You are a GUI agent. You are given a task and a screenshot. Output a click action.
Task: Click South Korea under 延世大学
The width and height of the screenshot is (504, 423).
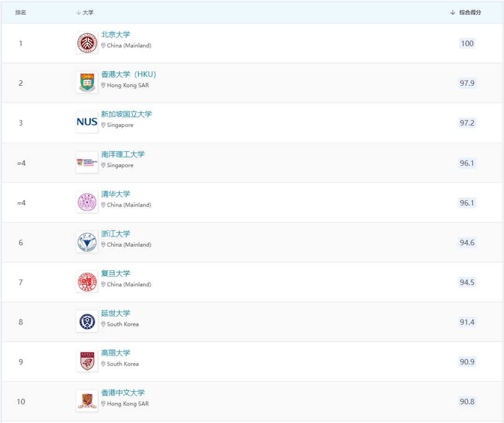123,324
